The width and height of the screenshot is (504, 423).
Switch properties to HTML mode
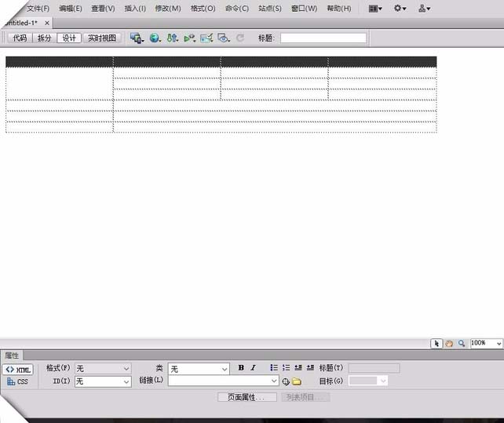coord(18,370)
